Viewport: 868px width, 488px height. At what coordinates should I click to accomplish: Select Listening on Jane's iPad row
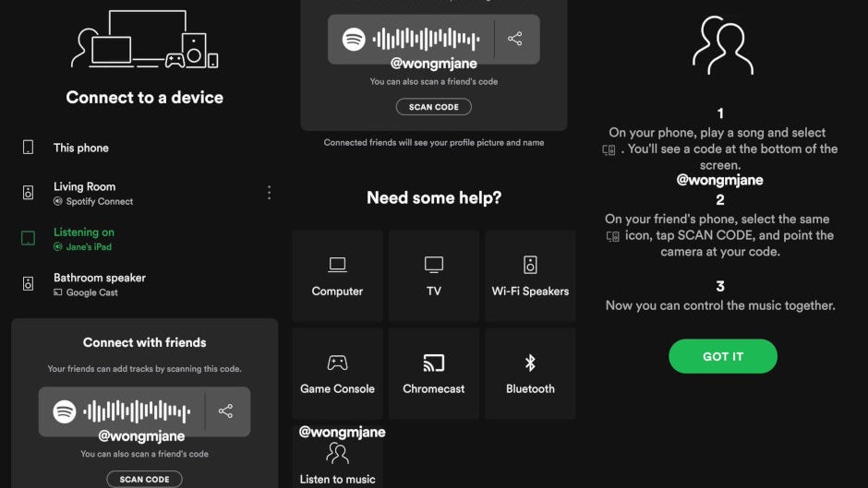point(144,239)
